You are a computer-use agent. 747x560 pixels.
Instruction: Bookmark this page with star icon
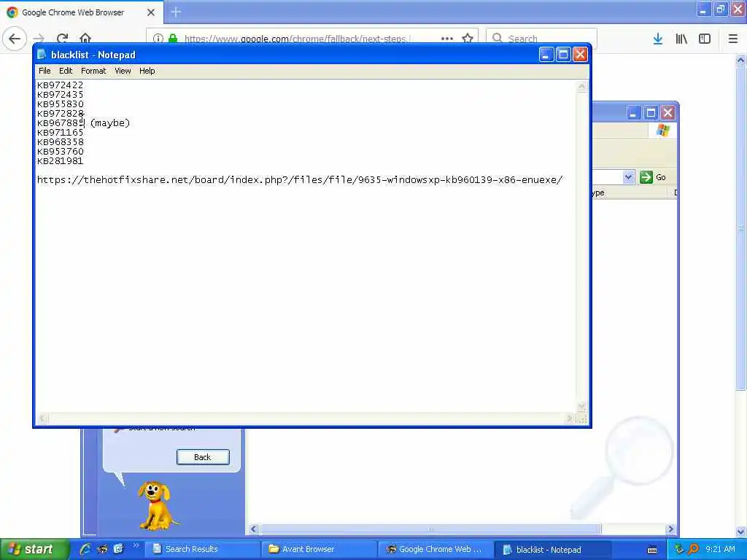(468, 39)
